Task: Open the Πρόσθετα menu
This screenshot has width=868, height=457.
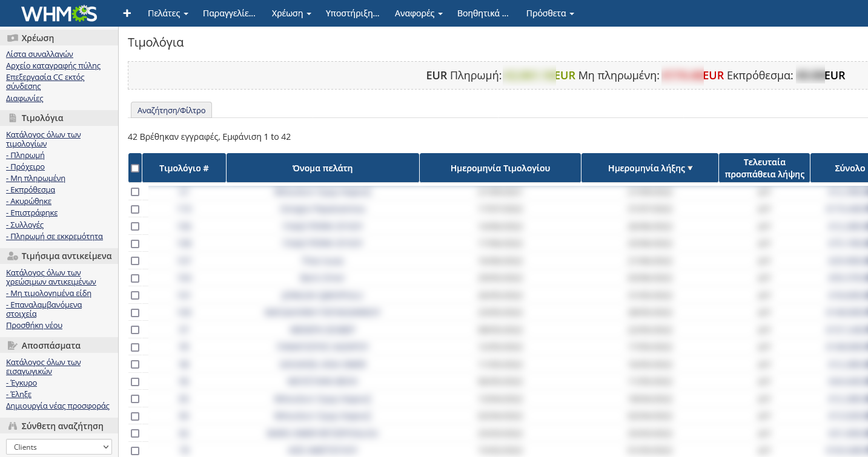Action: 550,13
